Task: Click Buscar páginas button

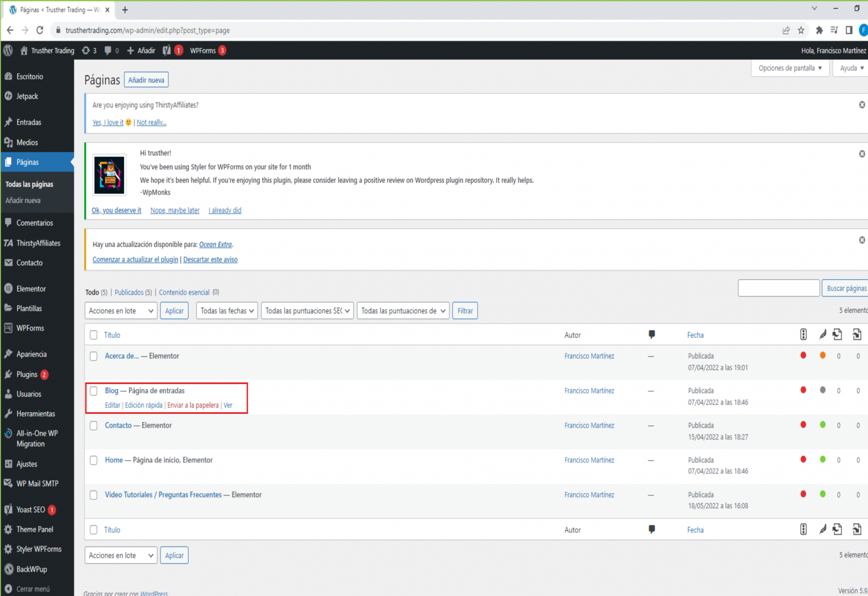Action: 846,288
